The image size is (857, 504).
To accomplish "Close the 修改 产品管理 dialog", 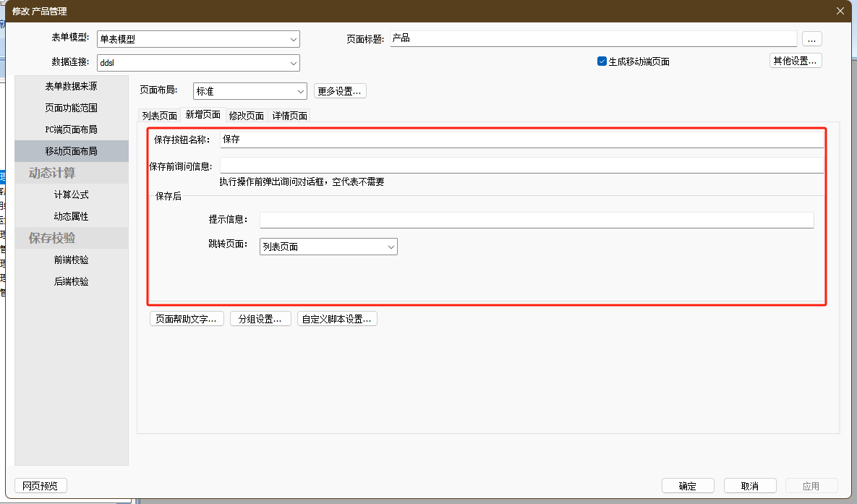I will (840, 11).
